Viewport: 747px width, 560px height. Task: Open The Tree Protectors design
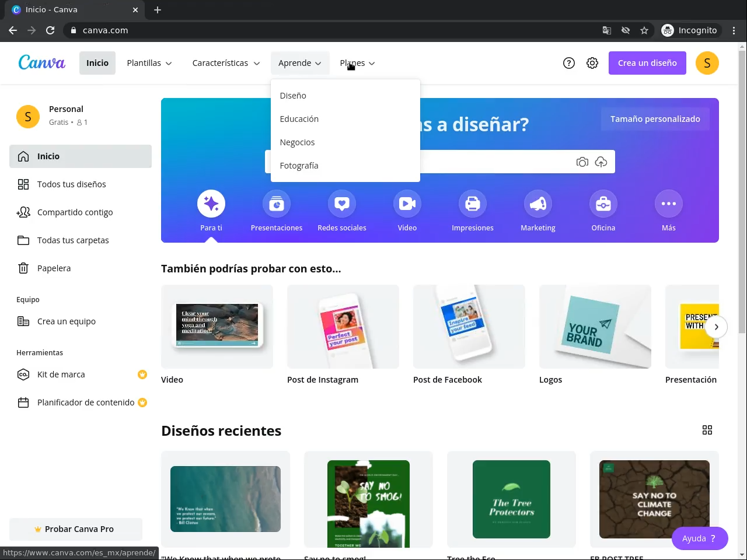pyautogui.click(x=511, y=499)
